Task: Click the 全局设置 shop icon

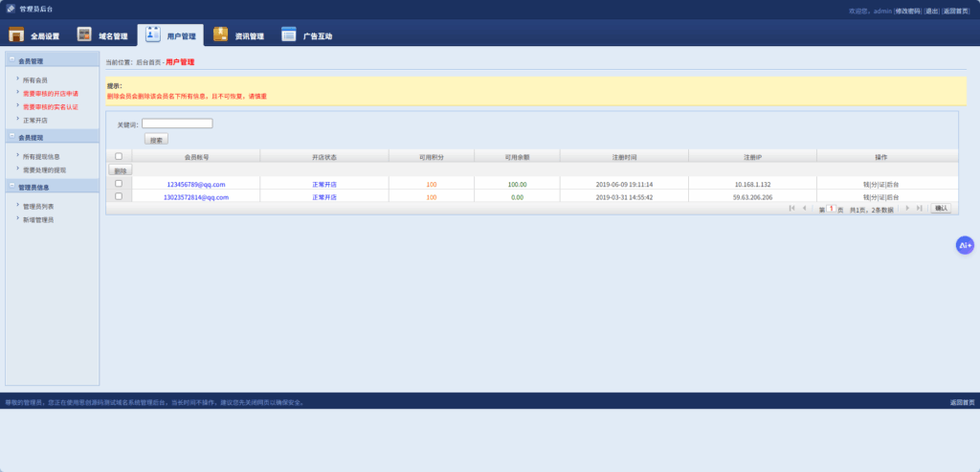Action: coord(16,35)
